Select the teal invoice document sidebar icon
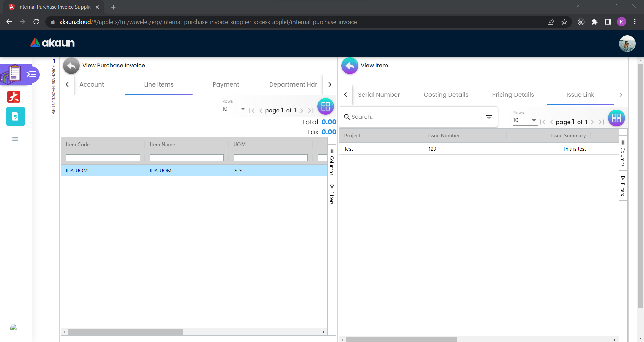This screenshot has width=644, height=342. tap(15, 116)
